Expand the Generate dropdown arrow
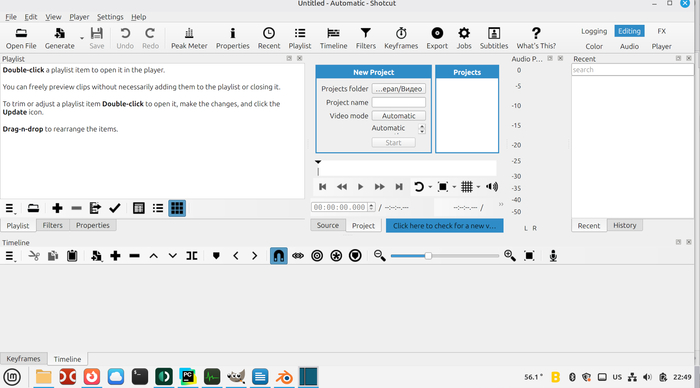The image size is (700, 388). tap(82, 38)
